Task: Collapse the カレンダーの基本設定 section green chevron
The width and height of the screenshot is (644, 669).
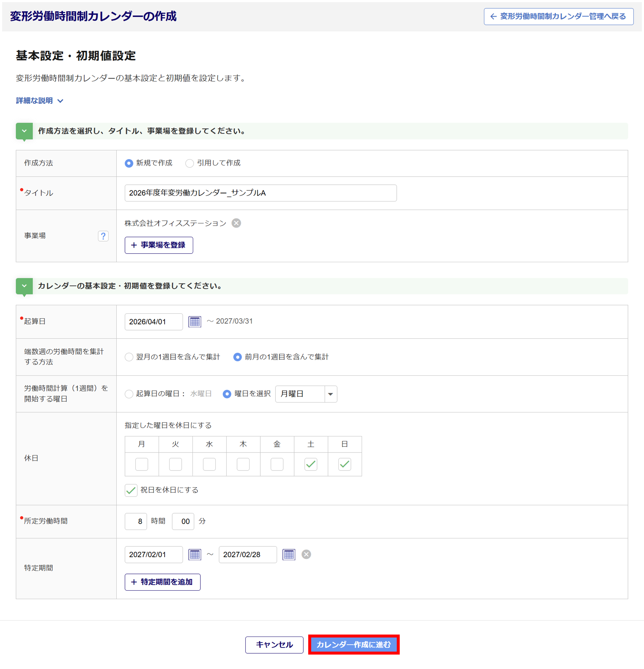Action: [x=24, y=286]
